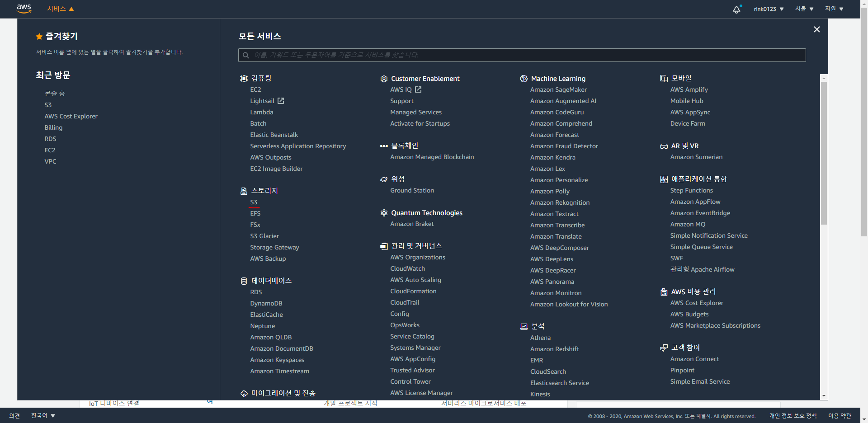Click the Machine Learning category icon

click(524, 79)
